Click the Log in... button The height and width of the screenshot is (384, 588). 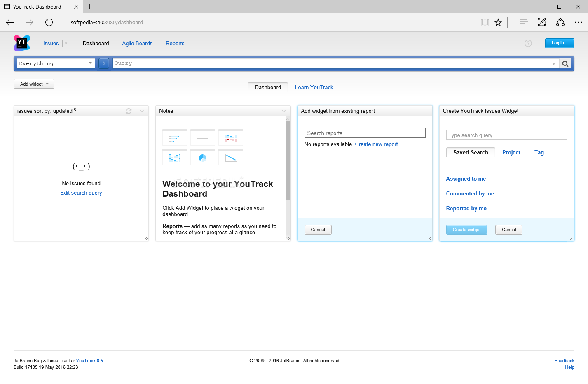point(560,43)
